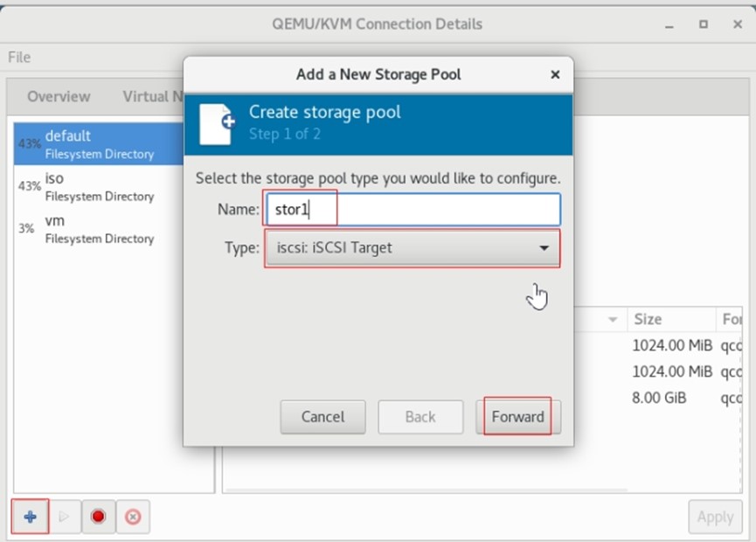Click the Apply button in Connection Details
Viewport: 756px width, 542px height.
click(715, 517)
